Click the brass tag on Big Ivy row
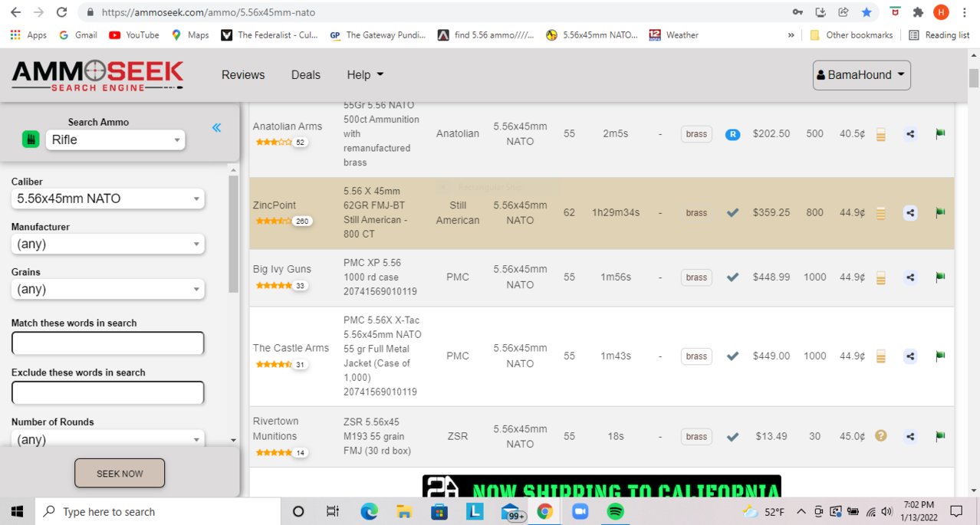980x525 pixels. coord(696,277)
